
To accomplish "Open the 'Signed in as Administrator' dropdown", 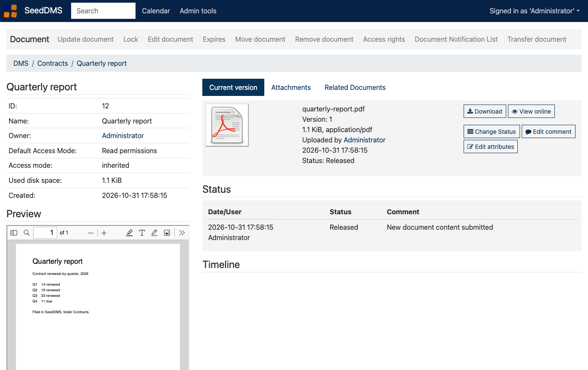I will pos(535,11).
